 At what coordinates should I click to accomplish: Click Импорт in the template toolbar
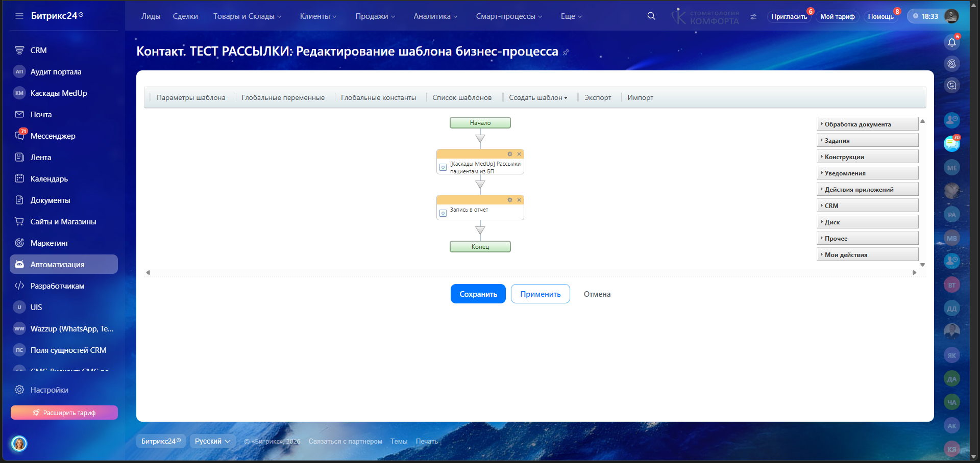tap(641, 97)
